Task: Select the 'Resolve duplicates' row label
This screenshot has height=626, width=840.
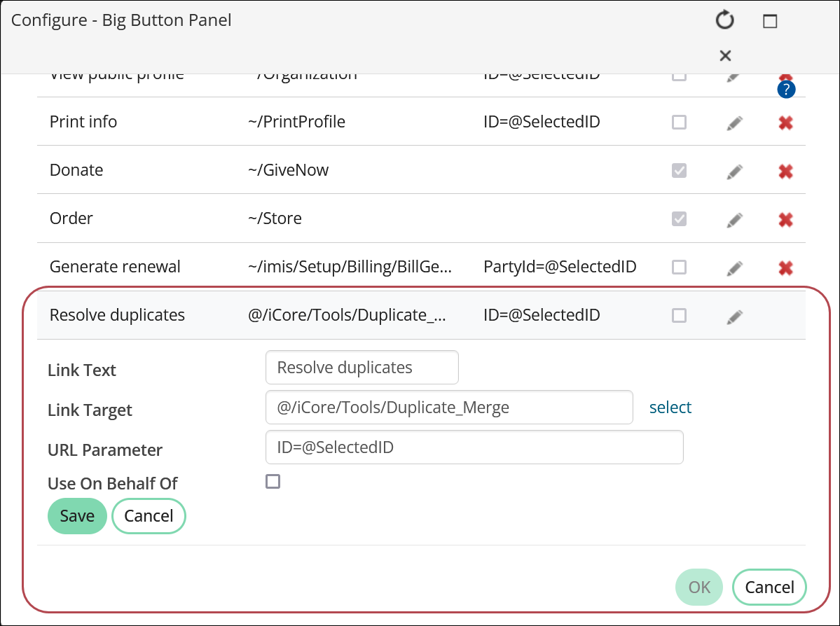Action: [x=117, y=315]
